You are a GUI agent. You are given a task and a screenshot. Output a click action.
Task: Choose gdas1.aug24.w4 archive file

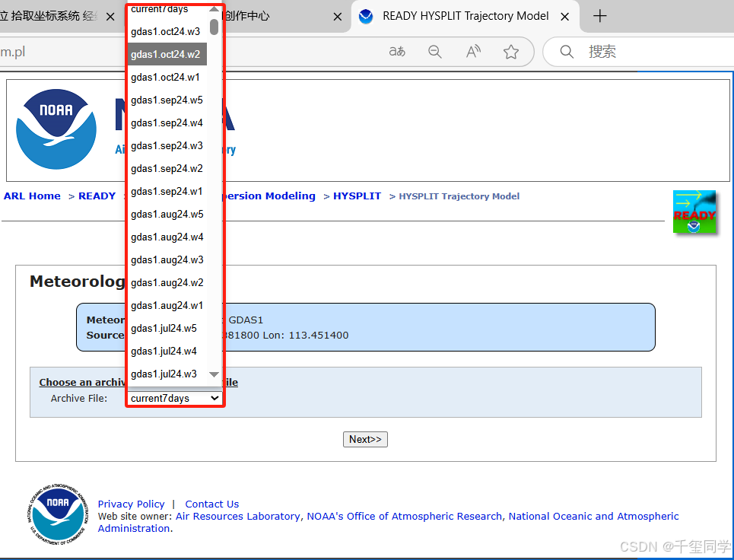167,237
